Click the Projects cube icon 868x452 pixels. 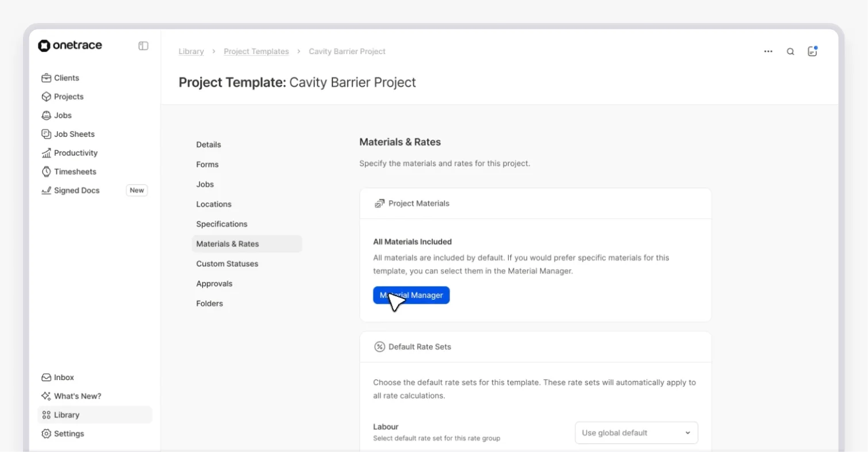click(x=47, y=97)
